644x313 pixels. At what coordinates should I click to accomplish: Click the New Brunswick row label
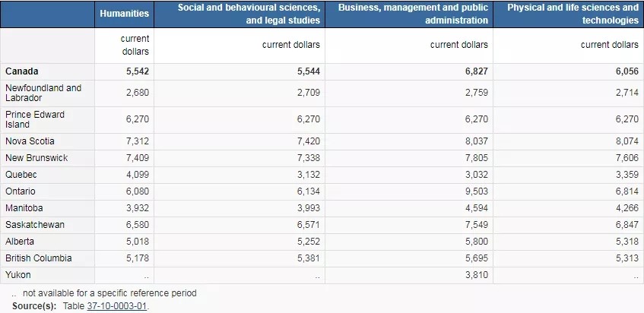tap(36, 158)
